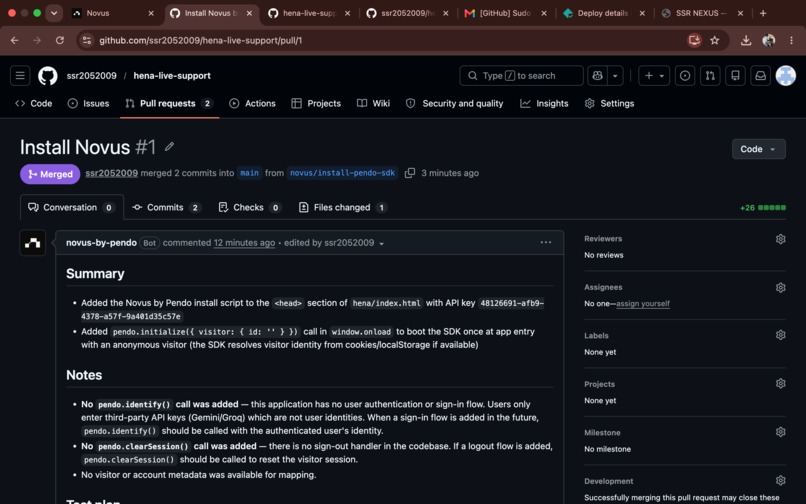The width and height of the screenshot is (806, 504).
Task: Open the comment three-dot options menu
Action: pyautogui.click(x=545, y=242)
